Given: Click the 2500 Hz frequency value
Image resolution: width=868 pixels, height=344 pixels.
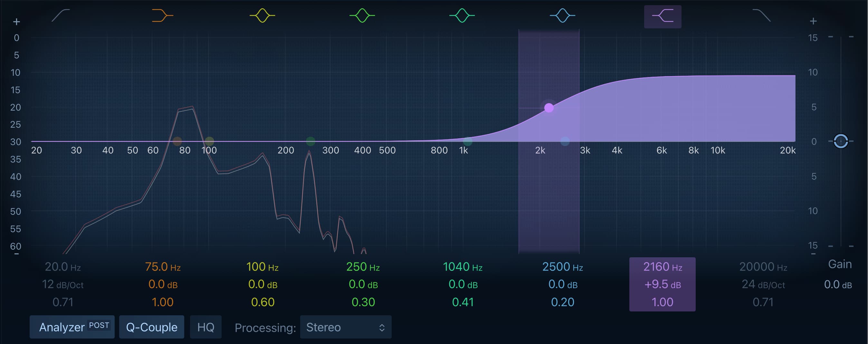Looking at the screenshot, I should click(562, 267).
